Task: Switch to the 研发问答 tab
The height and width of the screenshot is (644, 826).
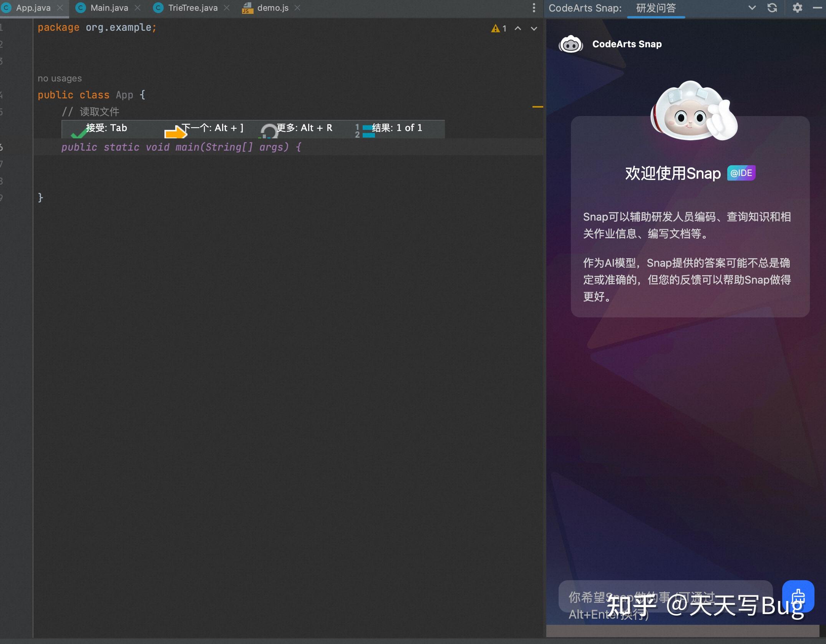Action: coord(656,8)
